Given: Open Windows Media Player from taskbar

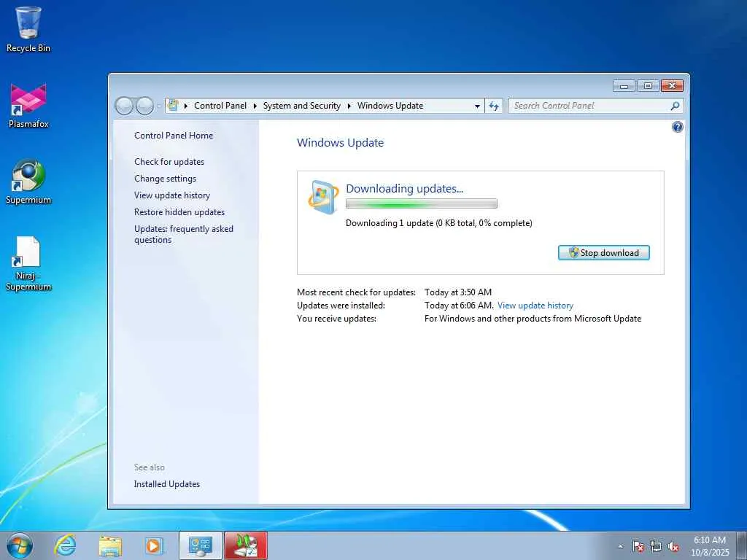Looking at the screenshot, I should [155, 545].
